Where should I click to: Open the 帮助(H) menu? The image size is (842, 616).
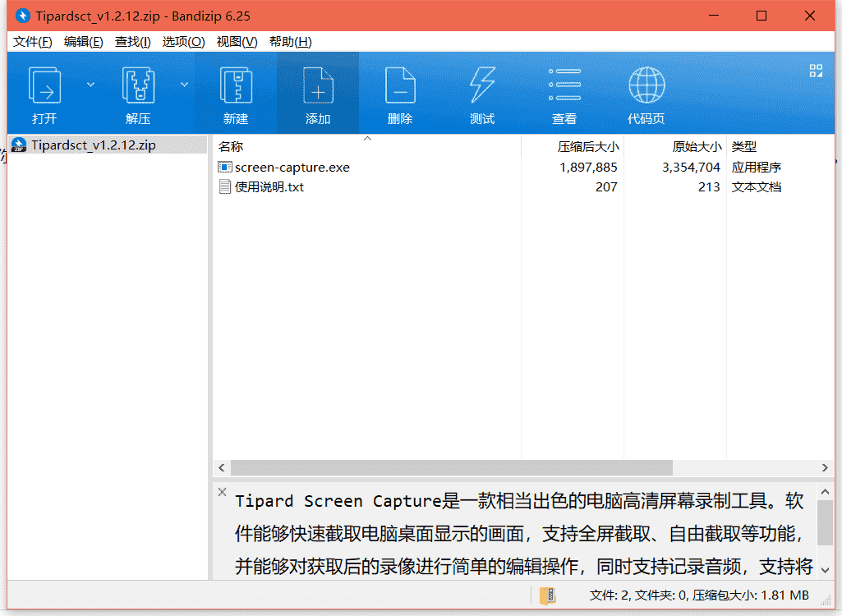coord(290,42)
